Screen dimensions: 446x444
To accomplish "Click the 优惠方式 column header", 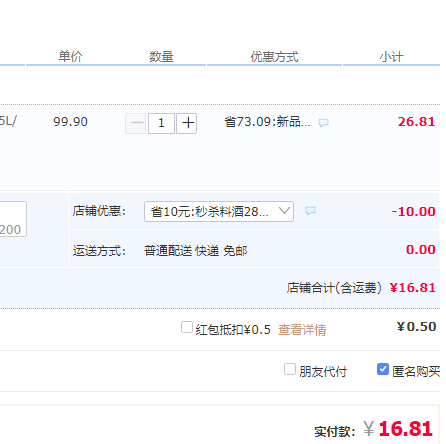I will tap(274, 57).
